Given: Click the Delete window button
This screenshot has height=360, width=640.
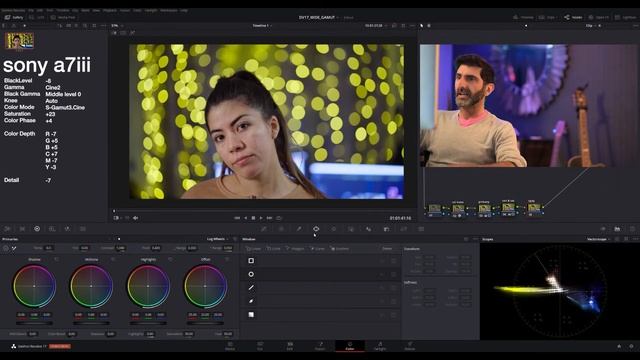Looking at the screenshot, I should click(x=387, y=249).
